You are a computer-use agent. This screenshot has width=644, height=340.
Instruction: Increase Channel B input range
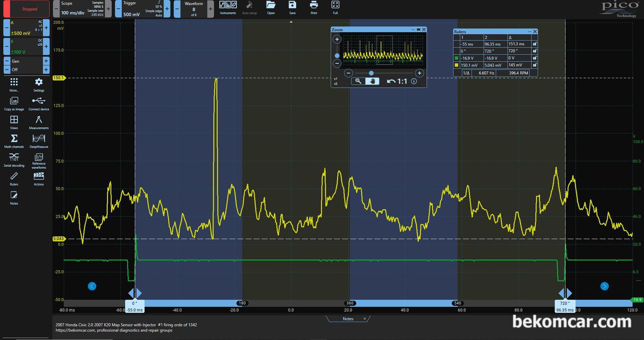pyautogui.click(x=46, y=47)
